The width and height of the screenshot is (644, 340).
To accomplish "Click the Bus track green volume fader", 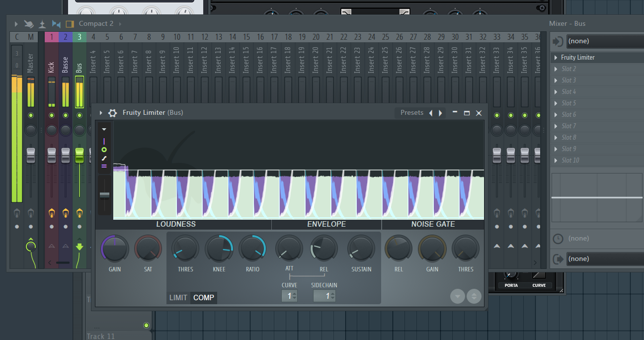I will pyautogui.click(x=80, y=155).
